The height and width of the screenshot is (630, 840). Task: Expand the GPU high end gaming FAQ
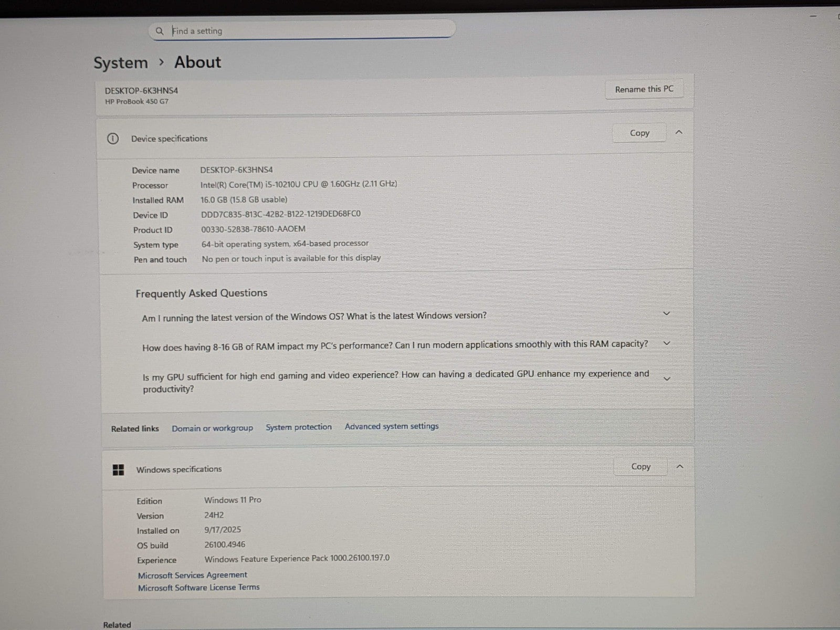[667, 379]
